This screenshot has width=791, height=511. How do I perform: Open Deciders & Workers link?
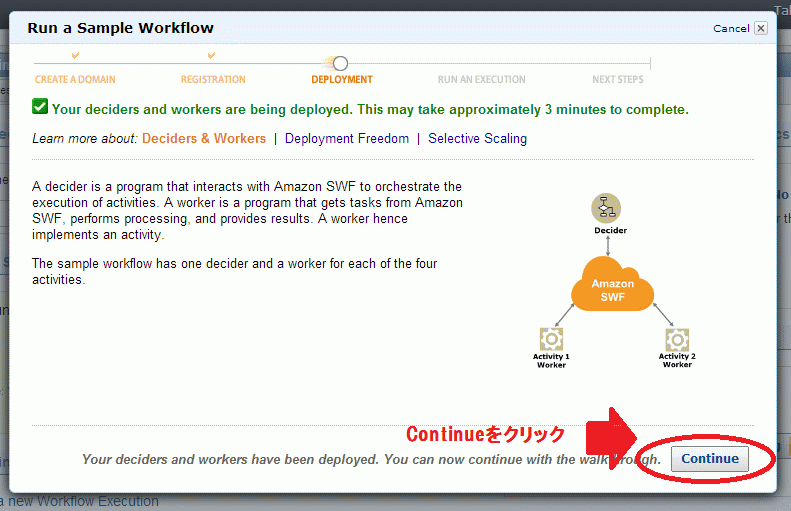pos(204,138)
